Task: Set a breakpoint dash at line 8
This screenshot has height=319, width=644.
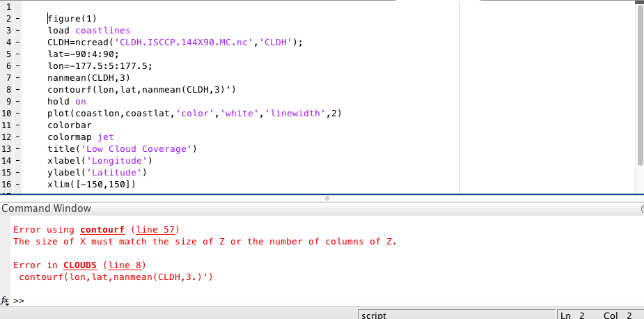Action: [x=17, y=90]
